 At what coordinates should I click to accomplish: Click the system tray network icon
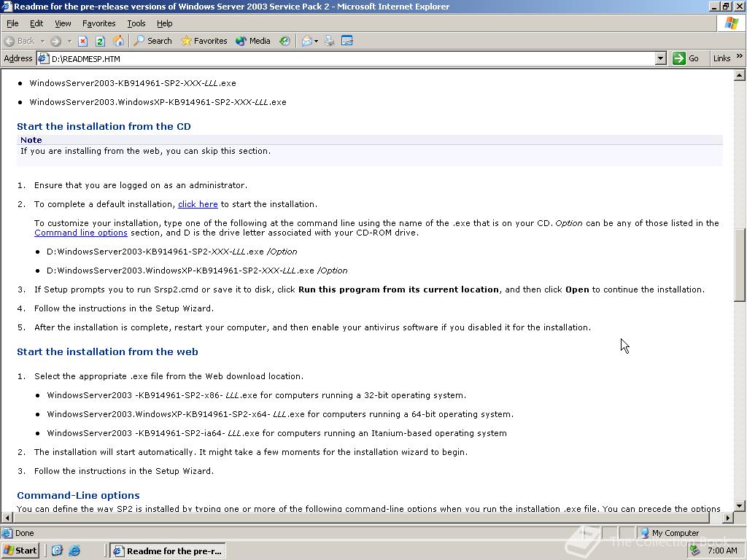click(695, 551)
